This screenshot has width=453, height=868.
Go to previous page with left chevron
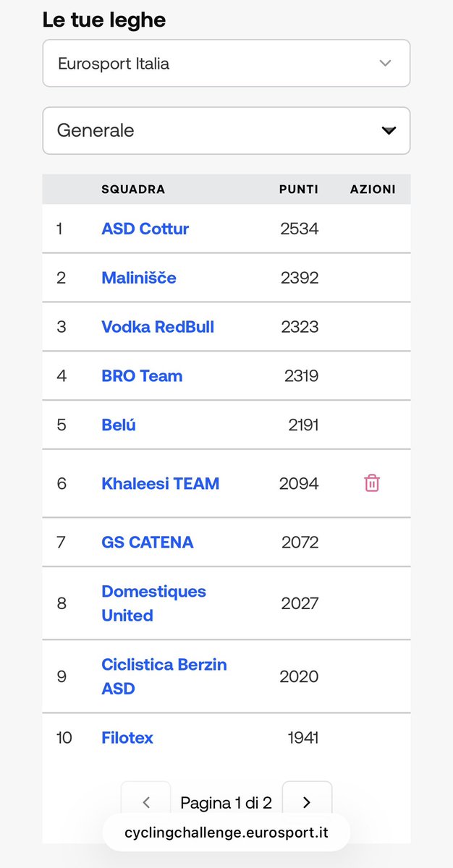click(x=146, y=802)
